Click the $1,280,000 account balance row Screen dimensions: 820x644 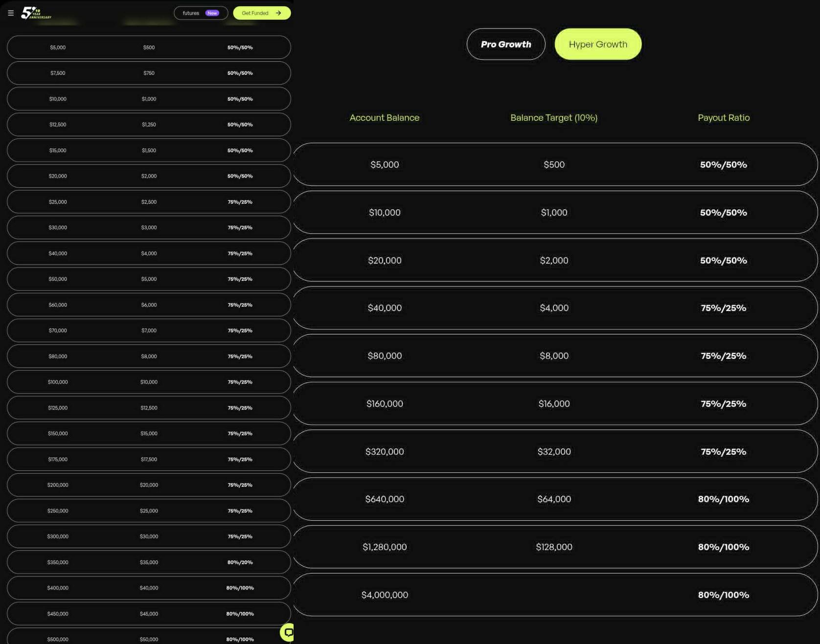(555, 547)
